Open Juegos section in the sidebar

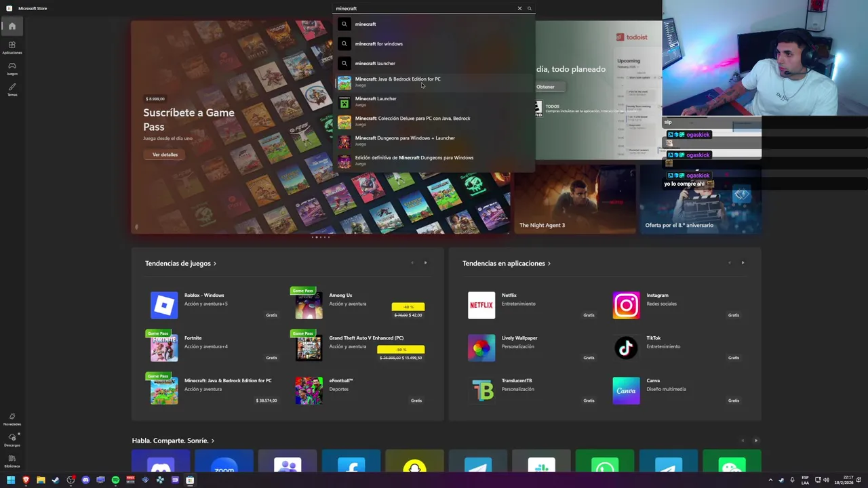point(12,68)
